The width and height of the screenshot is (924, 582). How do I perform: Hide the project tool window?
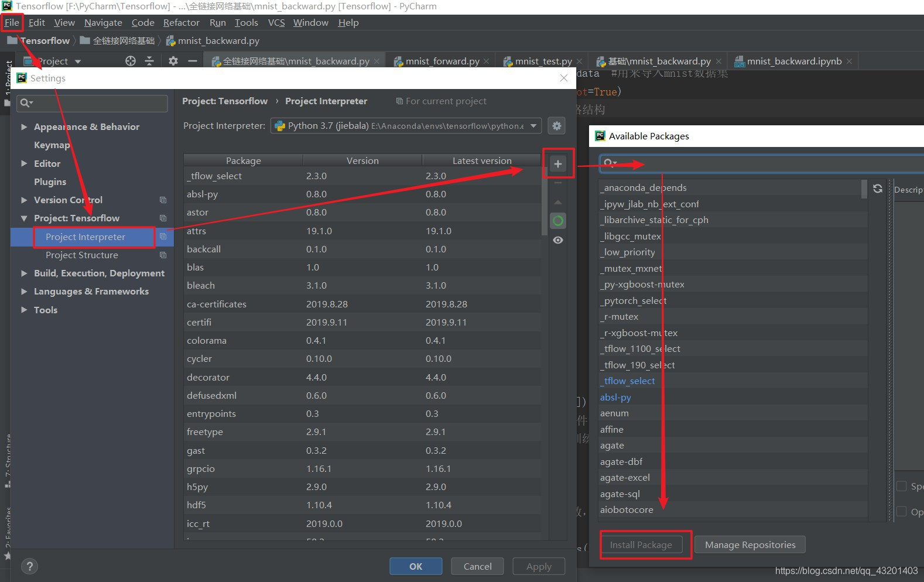click(x=192, y=61)
